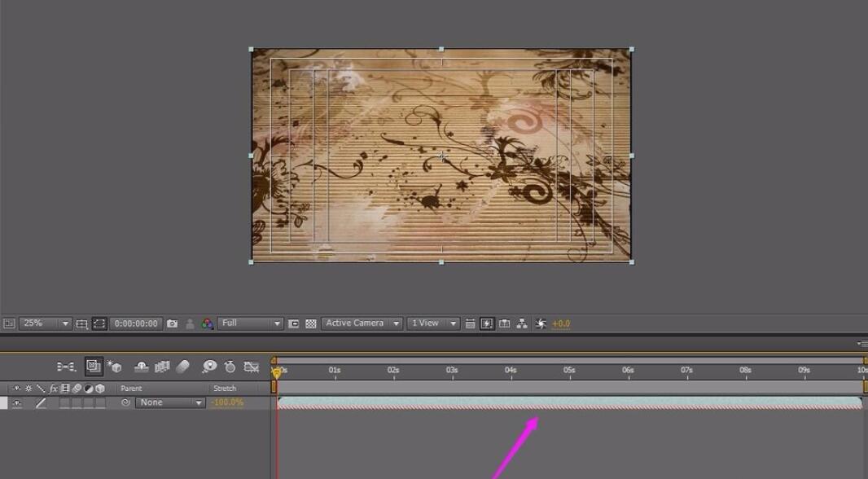This screenshot has width=868, height=479.
Task: Click the 05s mark on time ruler
Action: [569, 371]
